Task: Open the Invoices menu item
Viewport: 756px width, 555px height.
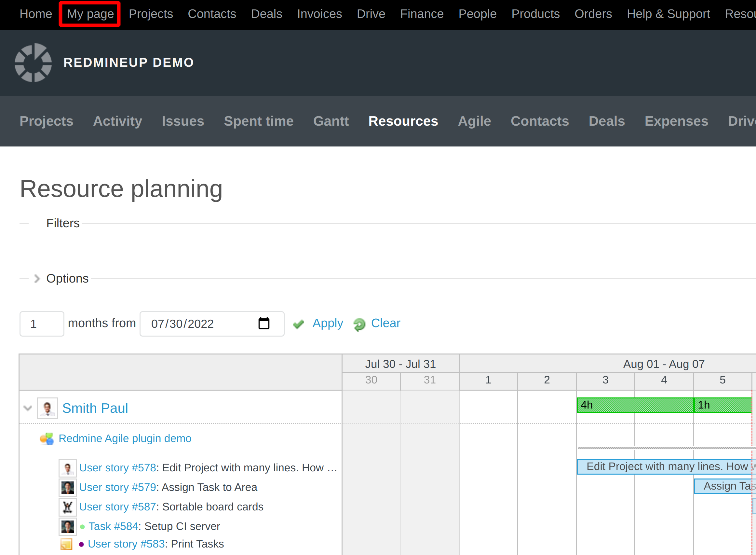Action: pyautogui.click(x=319, y=14)
